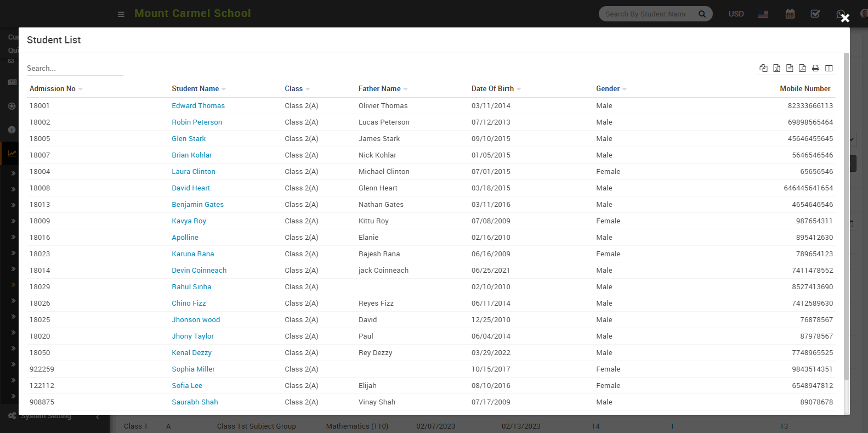Sort table by Gender header
This screenshot has width=868, height=433.
[608, 89]
